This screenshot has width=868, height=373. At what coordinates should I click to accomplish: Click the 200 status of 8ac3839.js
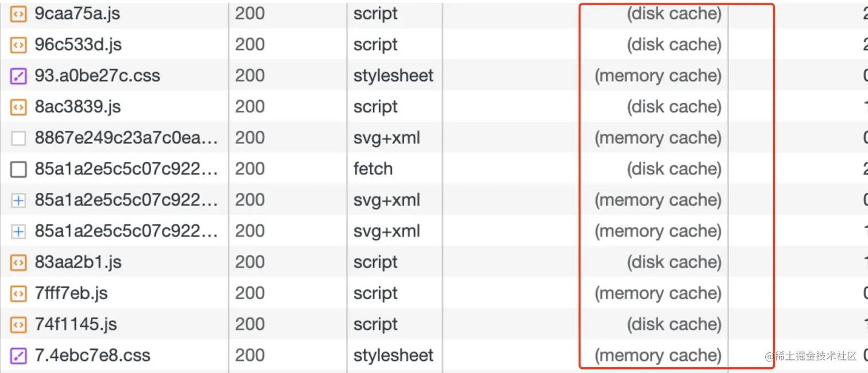[x=250, y=107]
